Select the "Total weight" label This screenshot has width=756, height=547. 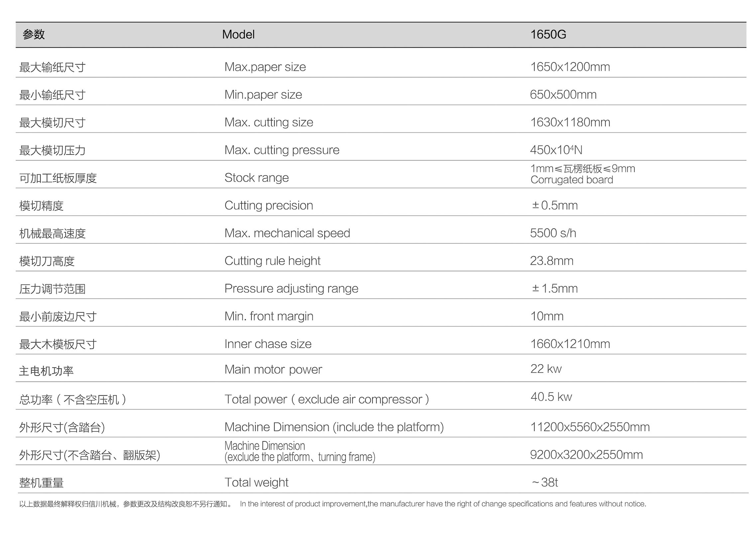pyautogui.click(x=256, y=482)
